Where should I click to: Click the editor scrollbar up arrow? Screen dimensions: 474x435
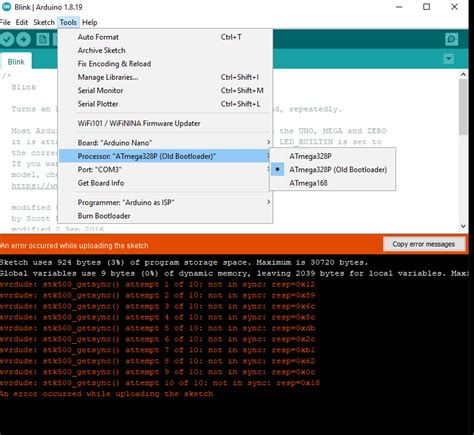click(x=463, y=75)
